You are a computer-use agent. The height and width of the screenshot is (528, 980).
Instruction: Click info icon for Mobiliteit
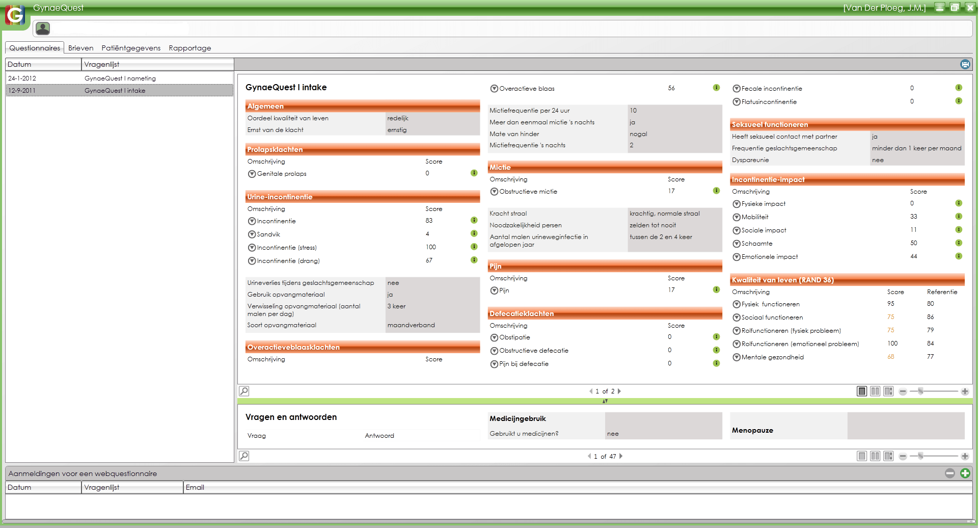[x=959, y=217]
